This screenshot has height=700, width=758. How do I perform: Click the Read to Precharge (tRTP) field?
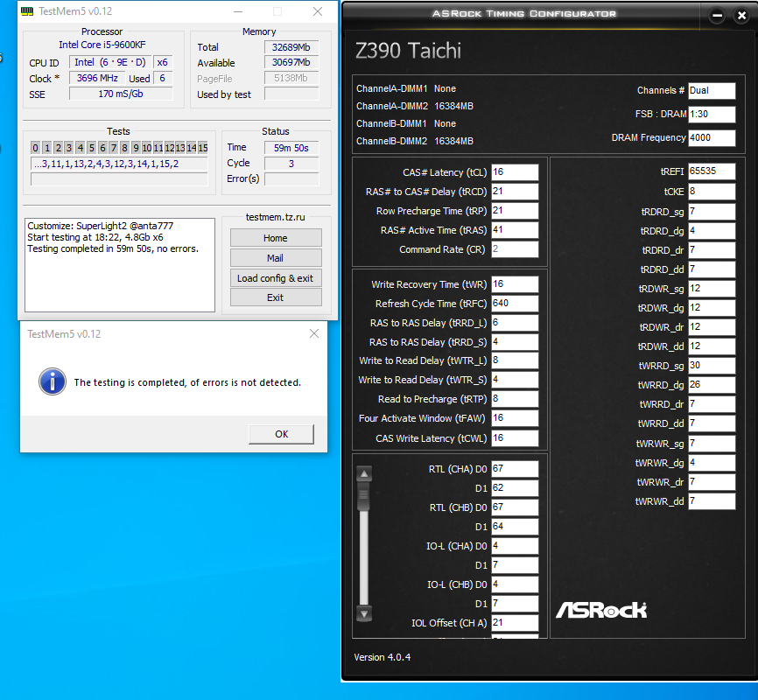pyautogui.click(x=515, y=399)
